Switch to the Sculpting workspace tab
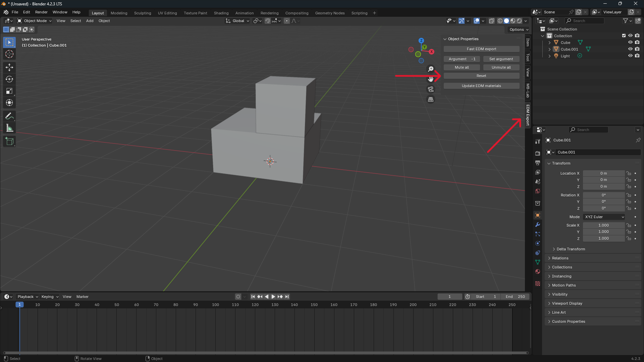Screen dimensions: 644x362 click(143, 13)
